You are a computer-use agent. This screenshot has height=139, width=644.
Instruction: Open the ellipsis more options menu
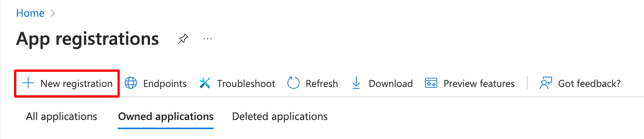[208, 39]
